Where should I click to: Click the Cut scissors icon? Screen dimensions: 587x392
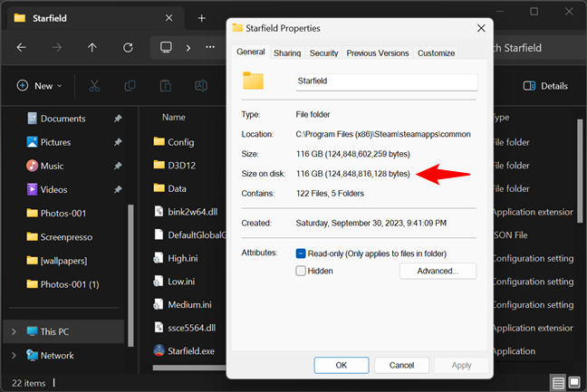coord(93,86)
